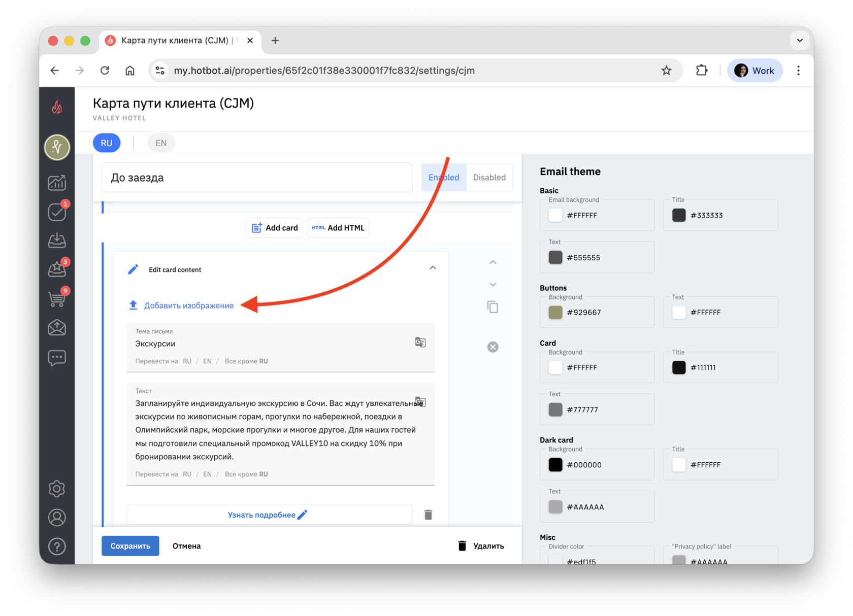The image size is (853, 616).
Task: Open the help question mark icon
Action: point(57,546)
